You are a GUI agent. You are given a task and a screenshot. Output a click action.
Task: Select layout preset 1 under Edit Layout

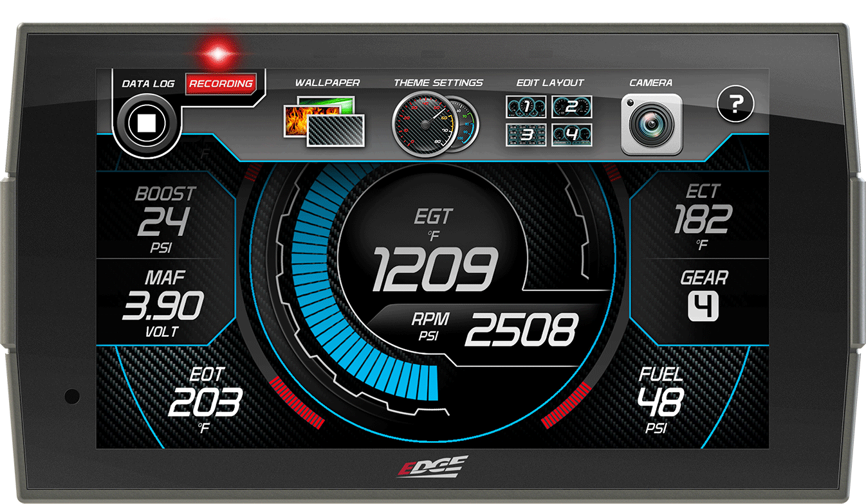click(x=526, y=108)
